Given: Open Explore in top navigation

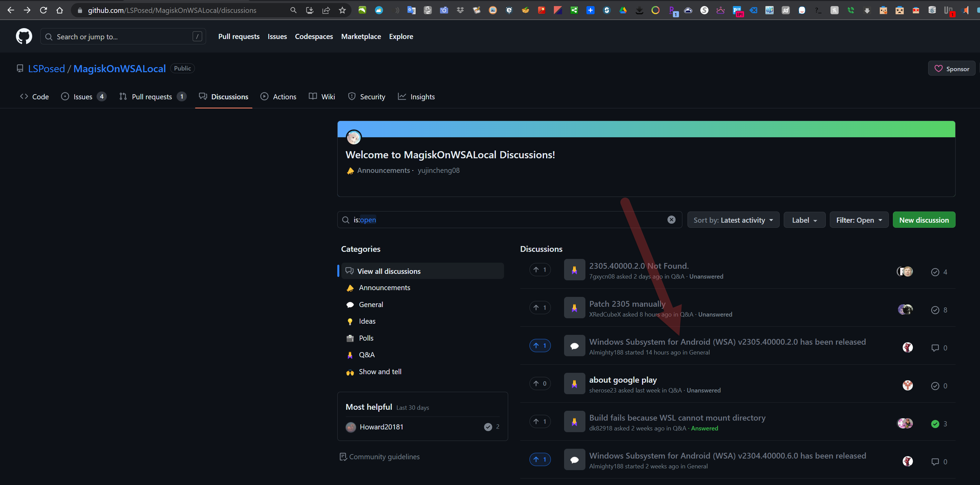Looking at the screenshot, I should coord(401,37).
